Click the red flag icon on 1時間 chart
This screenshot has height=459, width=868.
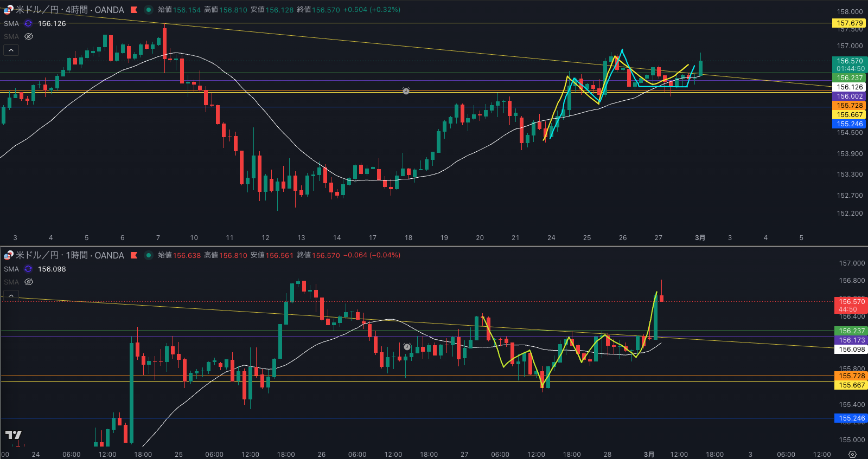[134, 255]
